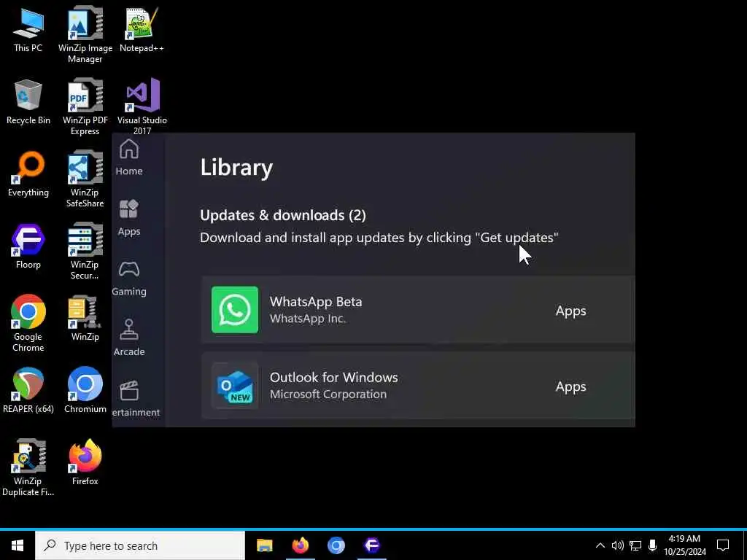The height and width of the screenshot is (560, 747).
Task: Select REAPER (x64) desktop shortcut
Action: point(28,391)
